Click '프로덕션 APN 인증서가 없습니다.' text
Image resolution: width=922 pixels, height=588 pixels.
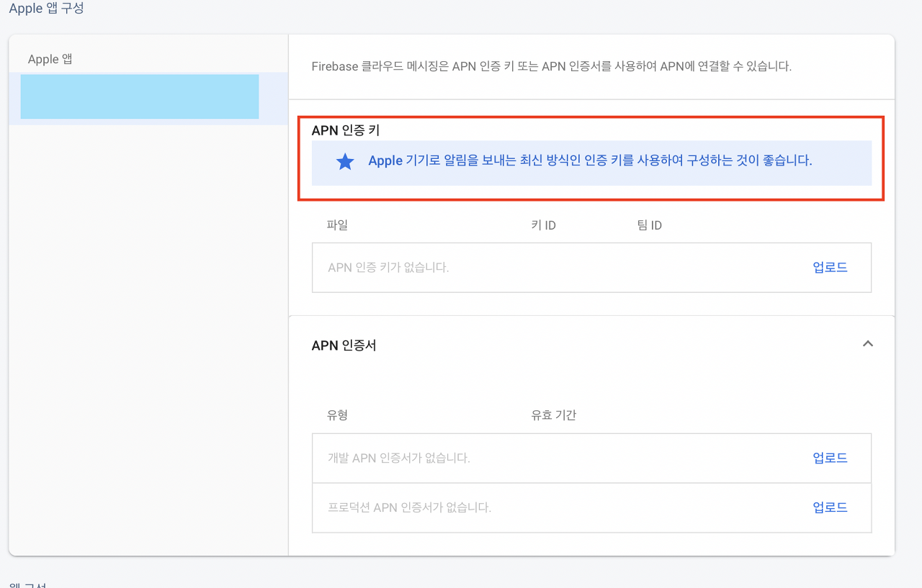pos(409,507)
